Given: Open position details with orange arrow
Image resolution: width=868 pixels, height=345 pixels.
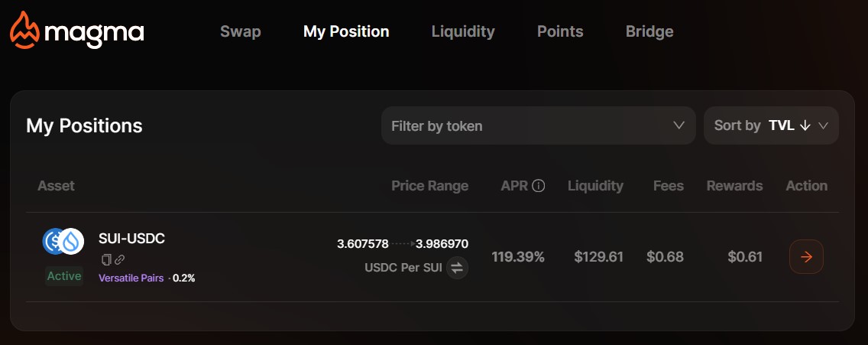Looking at the screenshot, I should [x=806, y=256].
